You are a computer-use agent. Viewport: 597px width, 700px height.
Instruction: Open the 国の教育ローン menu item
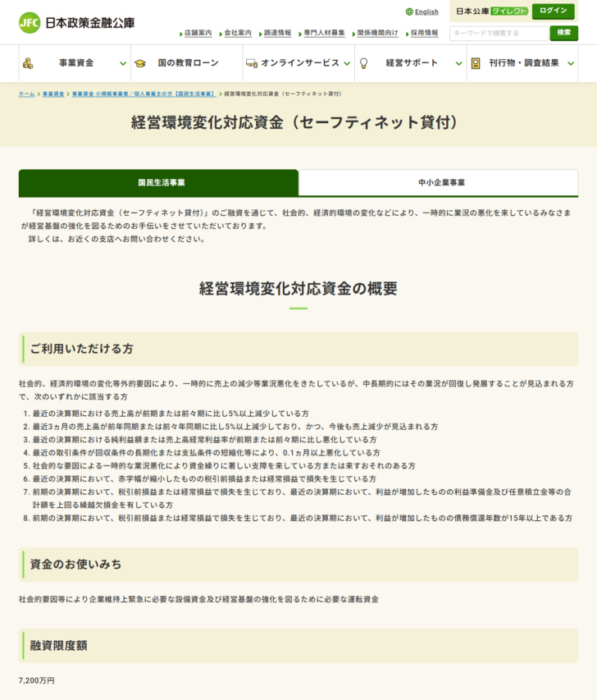(x=187, y=63)
